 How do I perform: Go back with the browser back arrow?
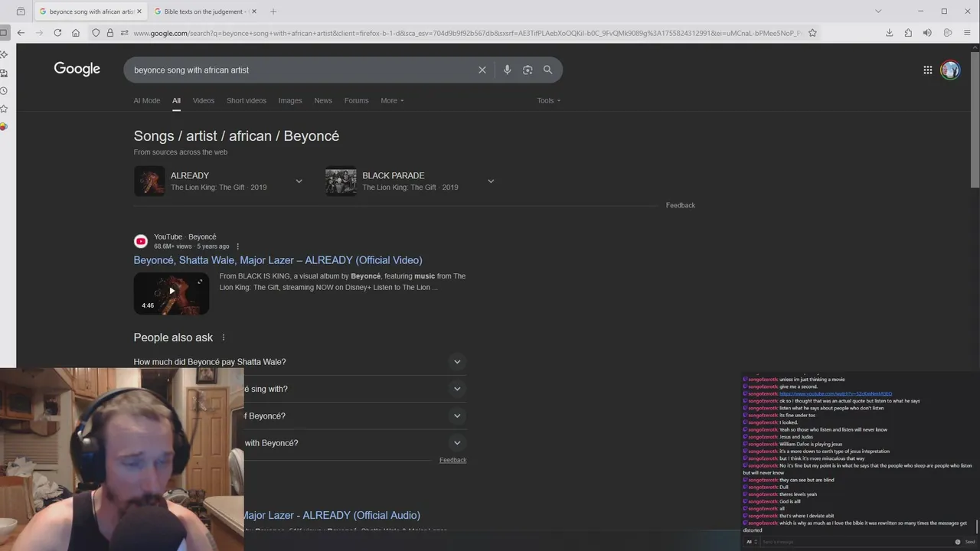point(21,33)
